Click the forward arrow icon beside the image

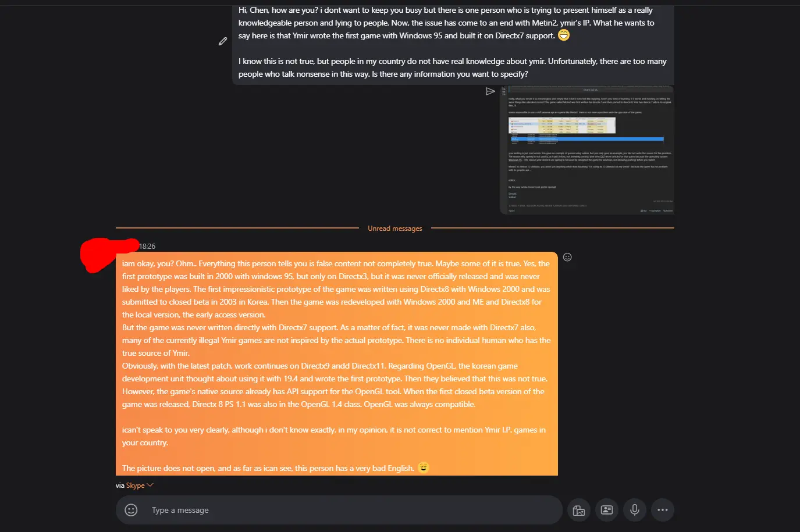pyautogui.click(x=490, y=91)
